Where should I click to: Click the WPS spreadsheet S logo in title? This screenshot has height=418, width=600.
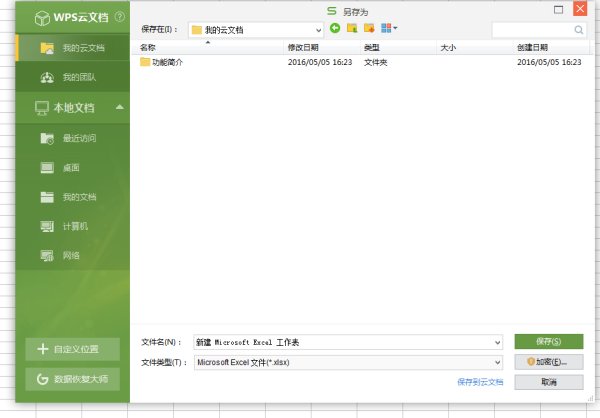(x=332, y=11)
